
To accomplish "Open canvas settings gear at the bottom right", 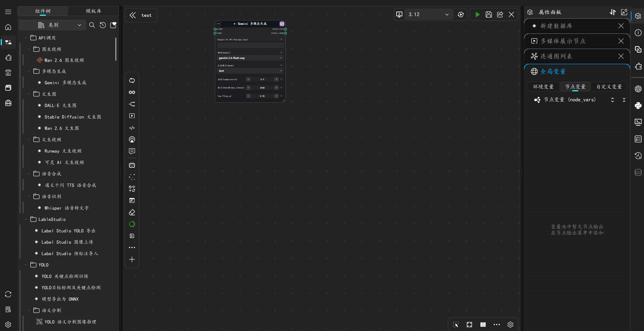I will (x=510, y=324).
